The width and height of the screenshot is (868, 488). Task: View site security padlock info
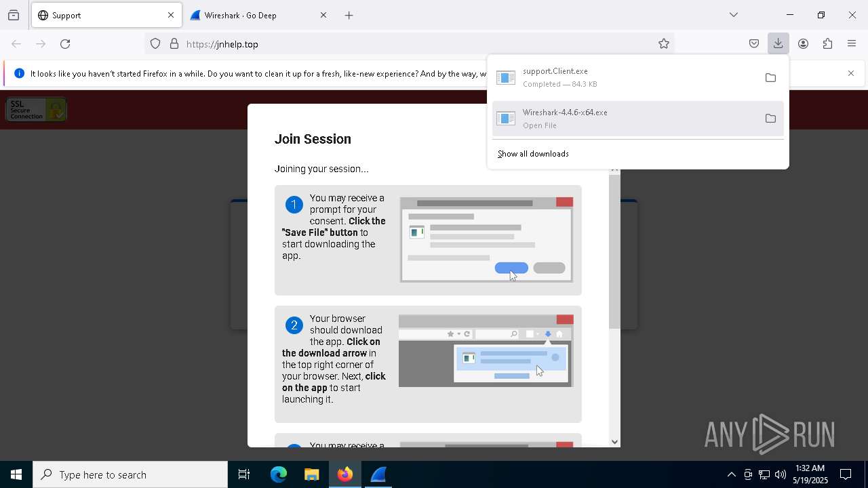[174, 44]
